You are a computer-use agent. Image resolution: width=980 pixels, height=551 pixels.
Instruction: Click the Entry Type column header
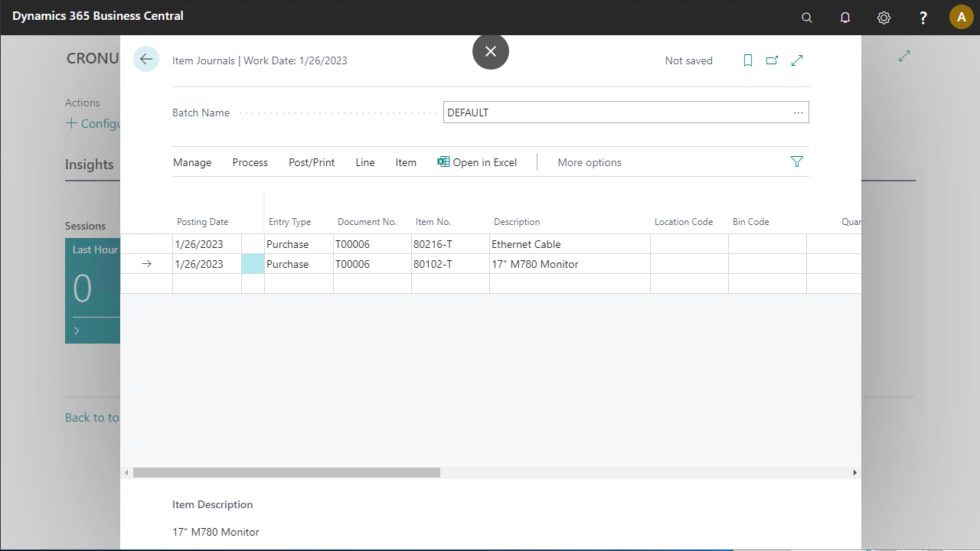289,222
